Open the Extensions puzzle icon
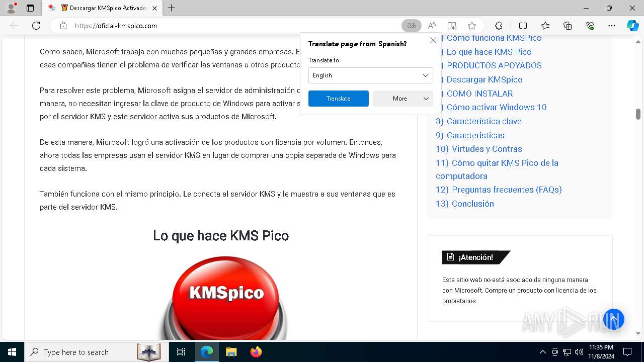Screen dimensions: 644x362 tap(499, 26)
